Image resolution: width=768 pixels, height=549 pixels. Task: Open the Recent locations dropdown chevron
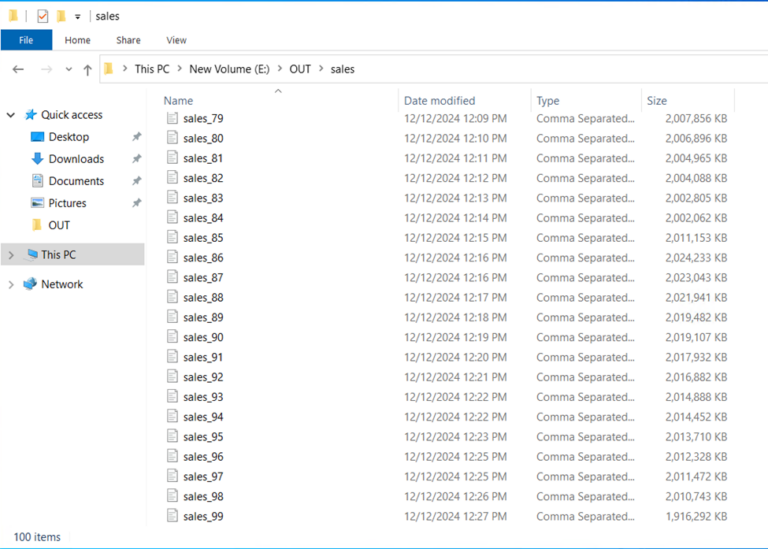pyautogui.click(x=68, y=70)
